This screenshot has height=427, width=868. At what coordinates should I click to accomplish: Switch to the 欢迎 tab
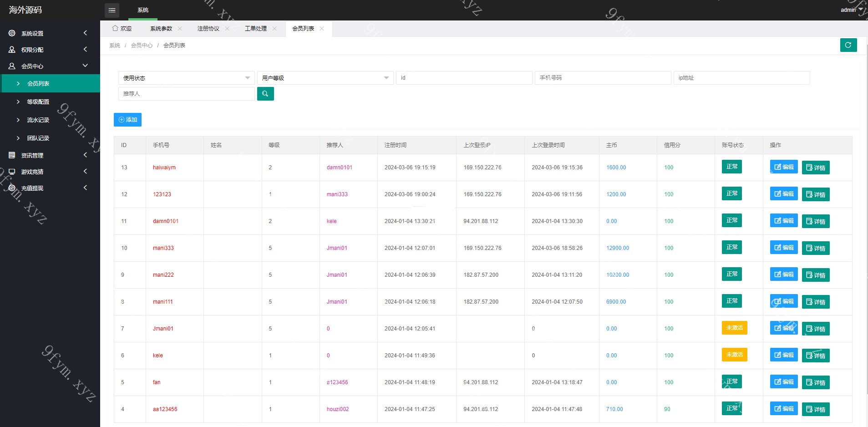click(x=122, y=28)
